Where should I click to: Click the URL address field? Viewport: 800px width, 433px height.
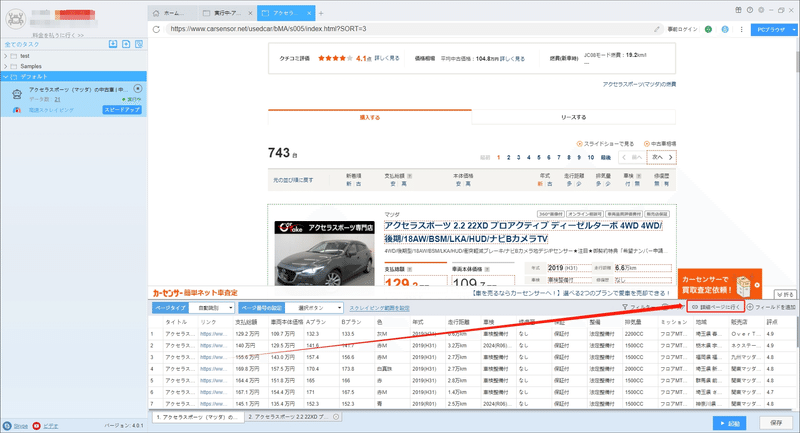pyautogui.click(x=409, y=29)
